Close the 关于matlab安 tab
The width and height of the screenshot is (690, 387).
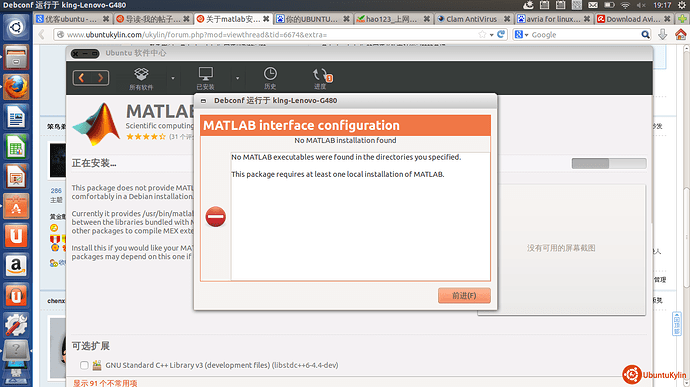(x=266, y=19)
